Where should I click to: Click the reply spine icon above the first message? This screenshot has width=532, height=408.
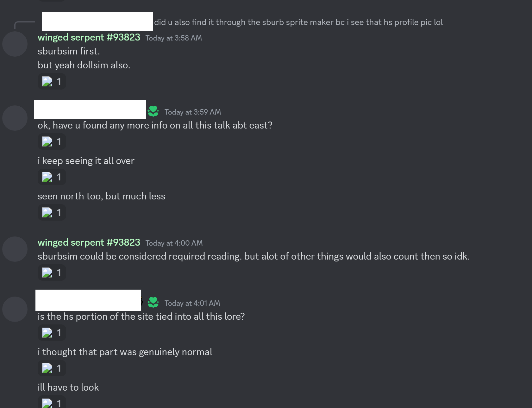[x=24, y=24]
